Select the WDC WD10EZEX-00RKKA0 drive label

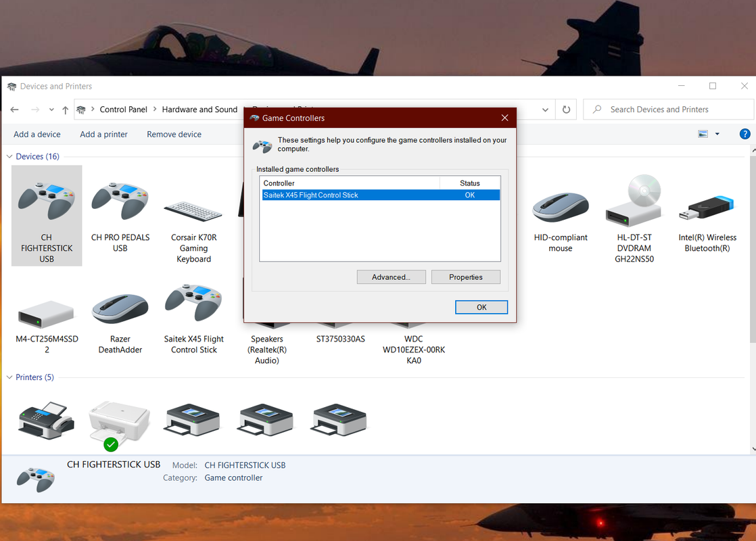coord(414,350)
